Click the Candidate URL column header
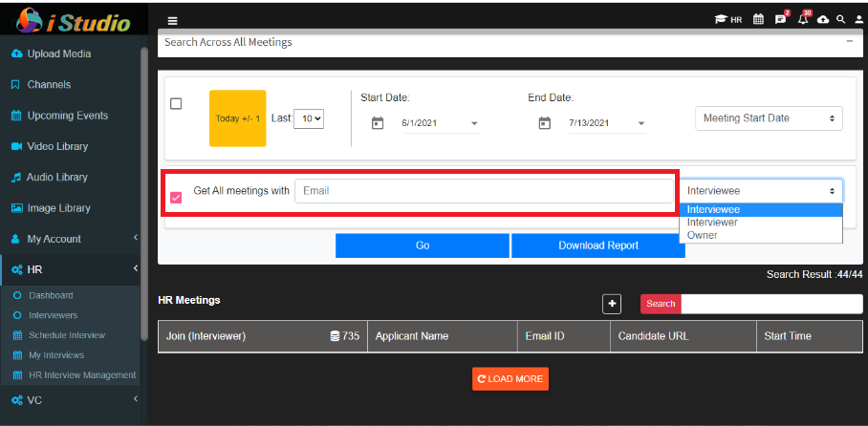This screenshot has width=868, height=426. [684, 336]
